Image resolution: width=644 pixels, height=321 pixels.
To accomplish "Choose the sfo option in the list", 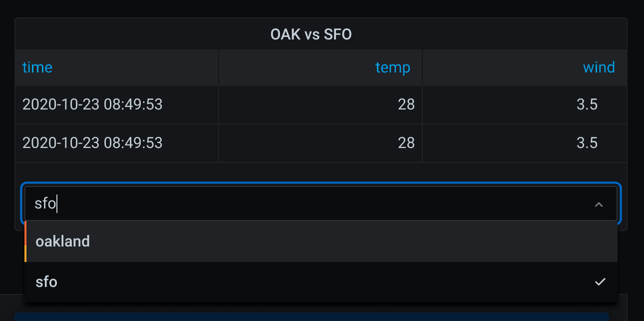I will tap(46, 282).
